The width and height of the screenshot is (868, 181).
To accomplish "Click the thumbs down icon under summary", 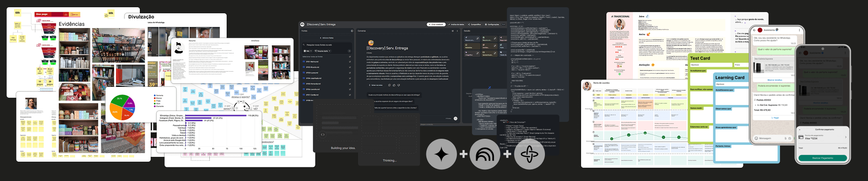I will pos(398,85).
